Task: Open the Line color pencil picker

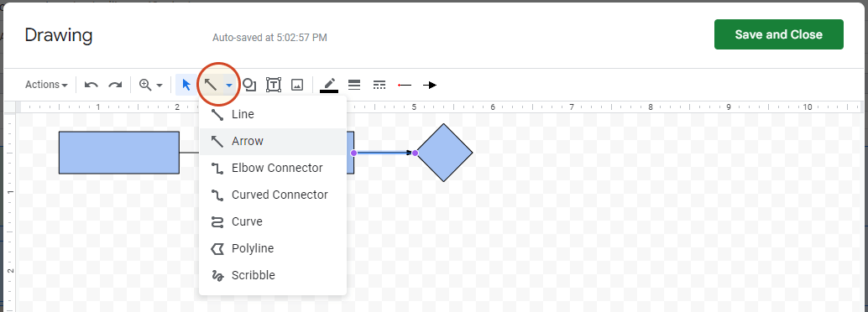Action: click(x=329, y=85)
